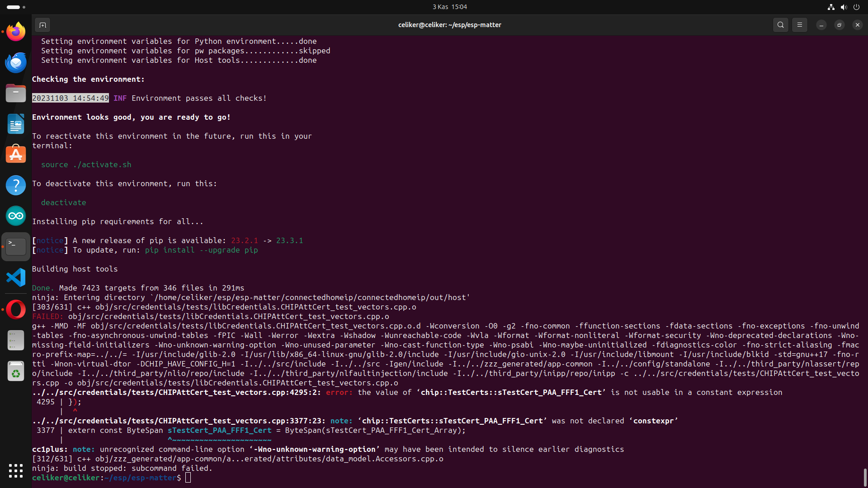The image size is (868, 488).
Task: Click the 'source ./activate.sh' text
Action: 86,164
